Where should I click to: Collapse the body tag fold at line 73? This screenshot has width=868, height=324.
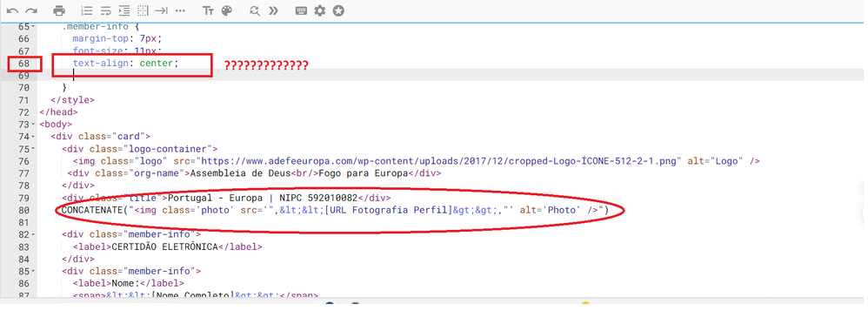(x=33, y=125)
